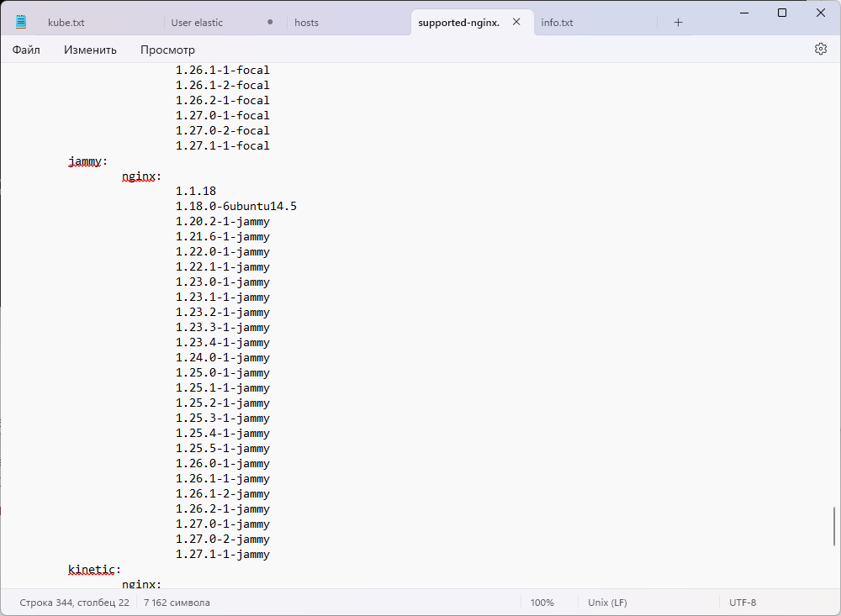Viewport: 841px width, 616px height.
Task: Click the line 1.23.0-1-jammy
Action: tap(223, 282)
